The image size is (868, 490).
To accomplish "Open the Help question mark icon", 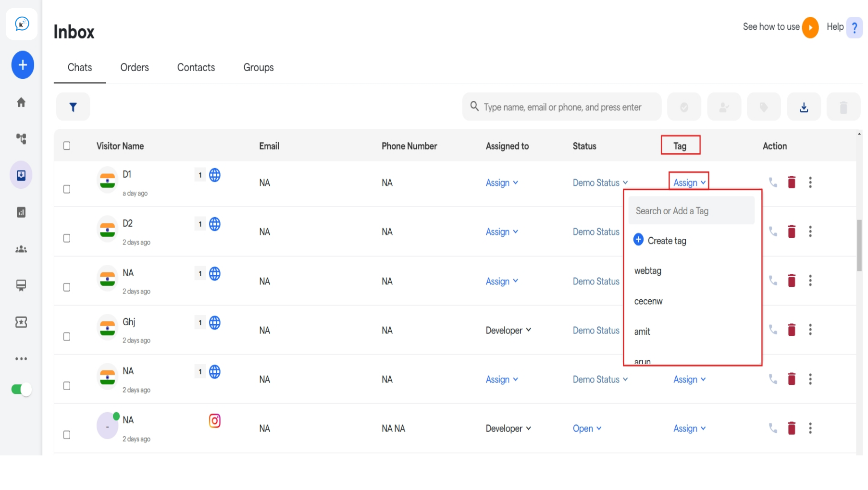I will (854, 27).
